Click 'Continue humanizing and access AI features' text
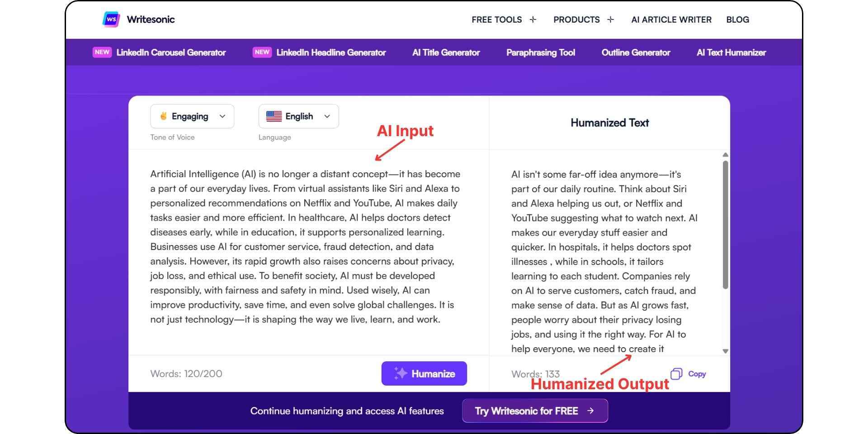Image resolution: width=868 pixels, height=434 pixels. pos(347,411)
